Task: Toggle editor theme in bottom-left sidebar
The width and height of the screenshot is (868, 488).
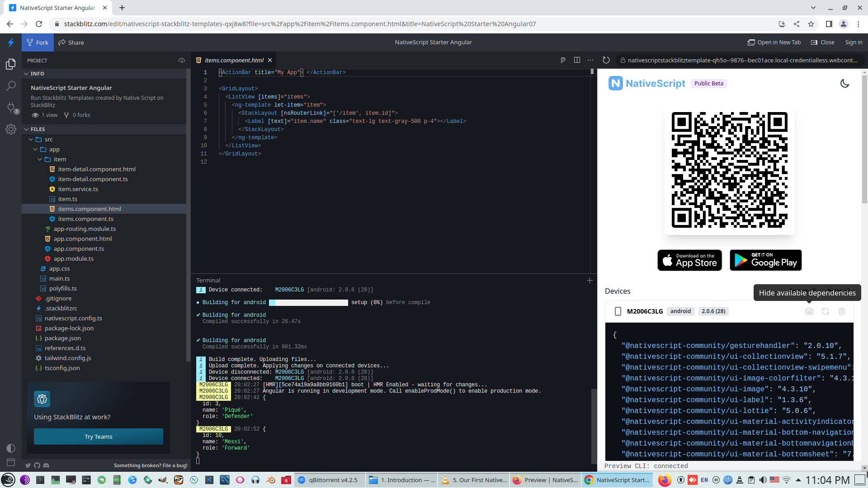Action: point(11,448)
